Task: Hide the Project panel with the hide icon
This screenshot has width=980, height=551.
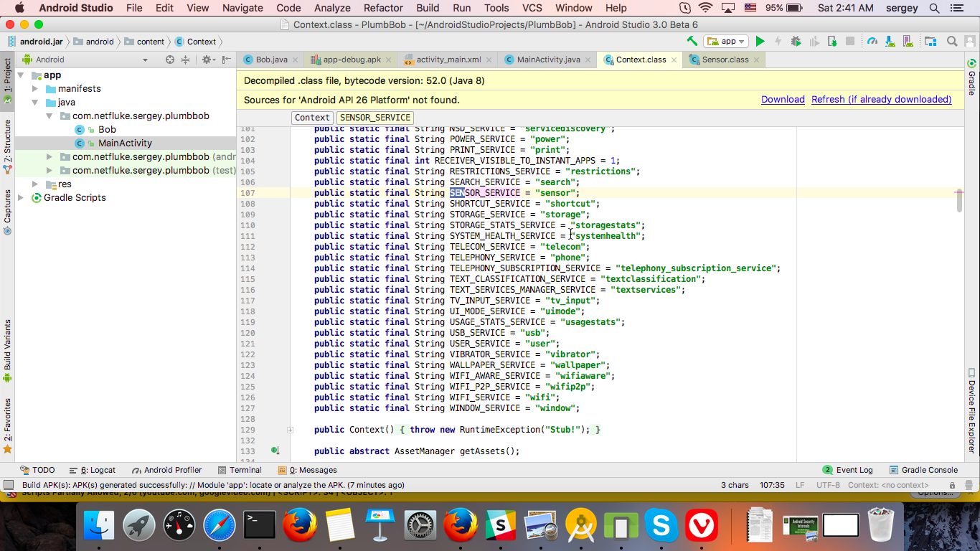Action: pos(227,60)
